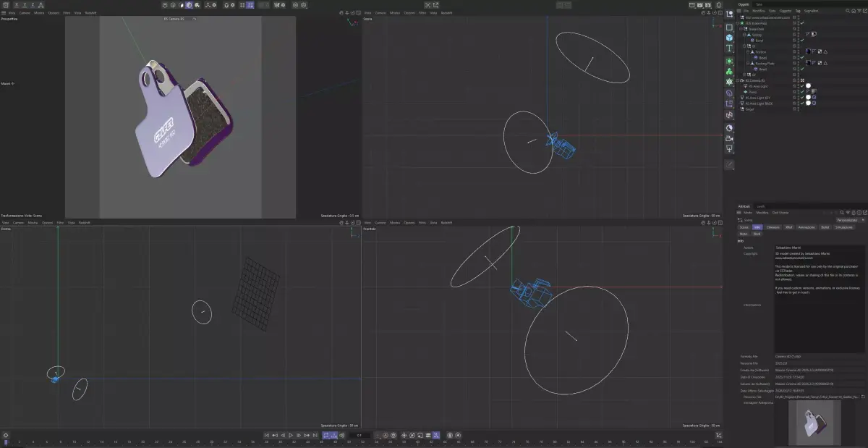This screenshot has height=448, width=868.
Task: Open the Simulazione tab in Attributes
Action: coord(844,227)
